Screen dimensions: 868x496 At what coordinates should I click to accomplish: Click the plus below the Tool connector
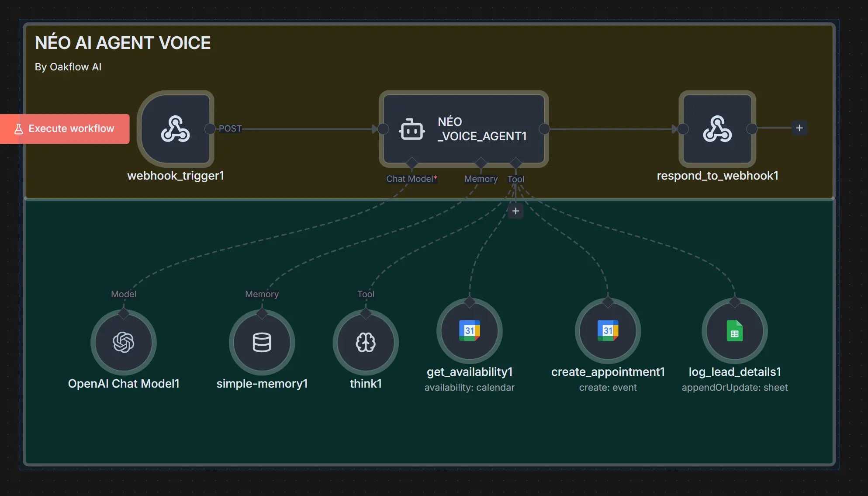(x=515, y=211)
